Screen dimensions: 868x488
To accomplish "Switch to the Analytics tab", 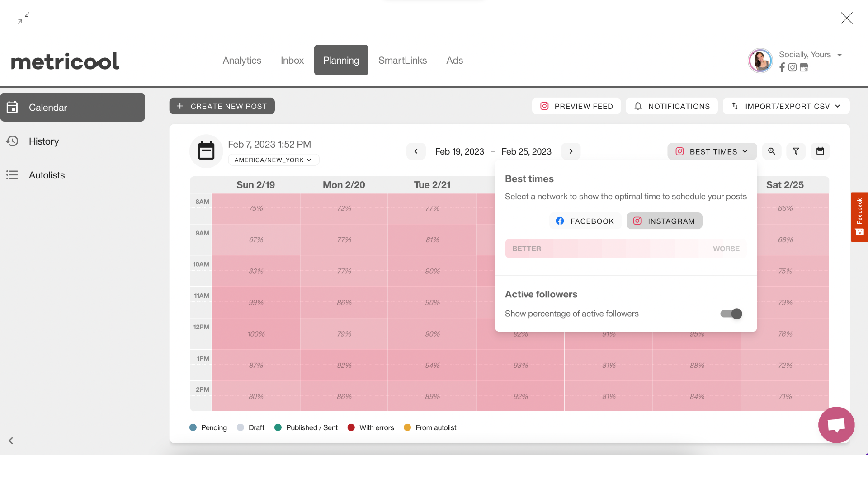I will tap(242, 60).
